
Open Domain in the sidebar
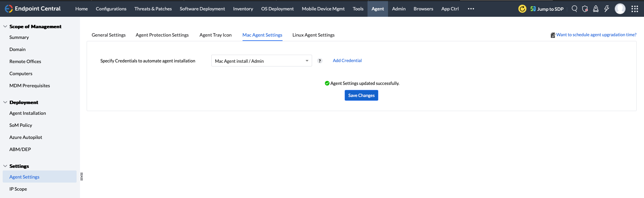17,49
